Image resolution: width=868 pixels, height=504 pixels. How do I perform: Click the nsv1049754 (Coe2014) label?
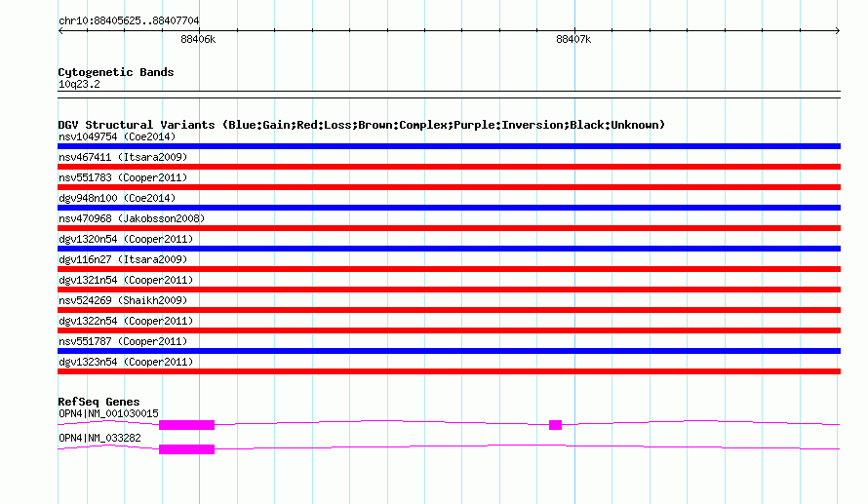click(x=117, y=136)
